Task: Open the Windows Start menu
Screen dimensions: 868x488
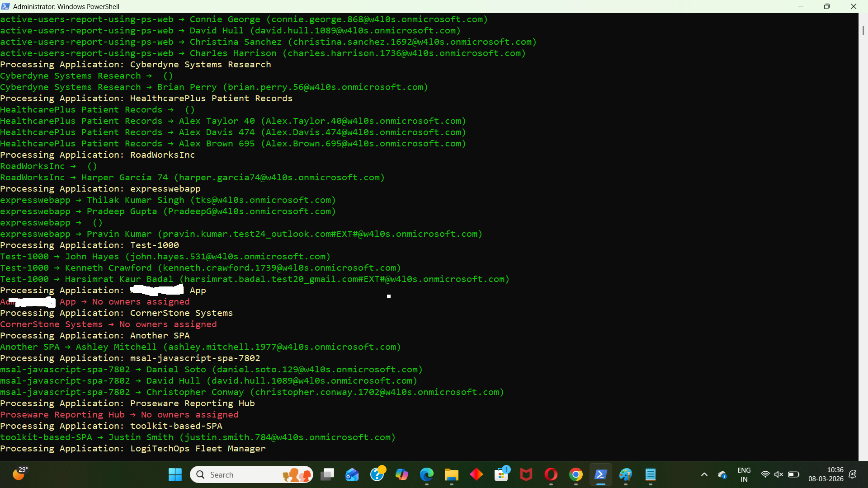Action: tap(175, 474)
